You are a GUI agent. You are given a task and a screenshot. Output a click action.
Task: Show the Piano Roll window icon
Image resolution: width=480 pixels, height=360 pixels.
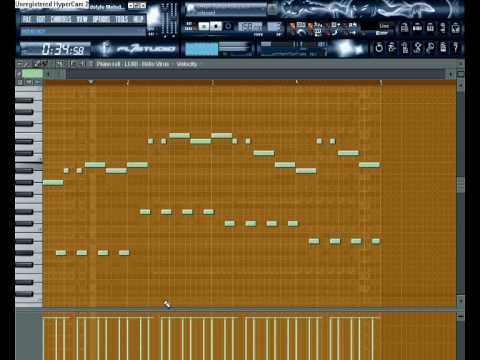pyautogui.click(x=430, y=28)
